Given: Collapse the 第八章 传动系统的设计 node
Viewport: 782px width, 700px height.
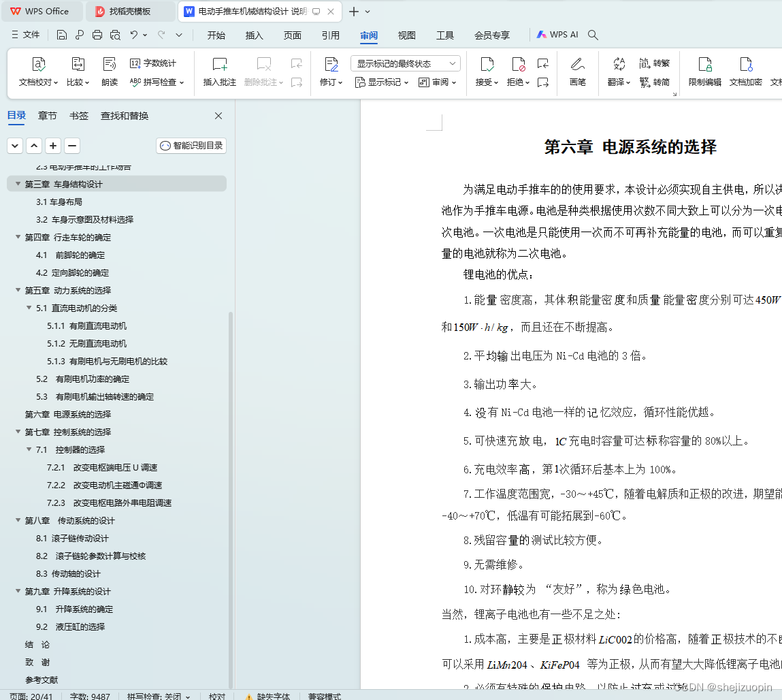Looking at the screenshot, I should [18, 520].
